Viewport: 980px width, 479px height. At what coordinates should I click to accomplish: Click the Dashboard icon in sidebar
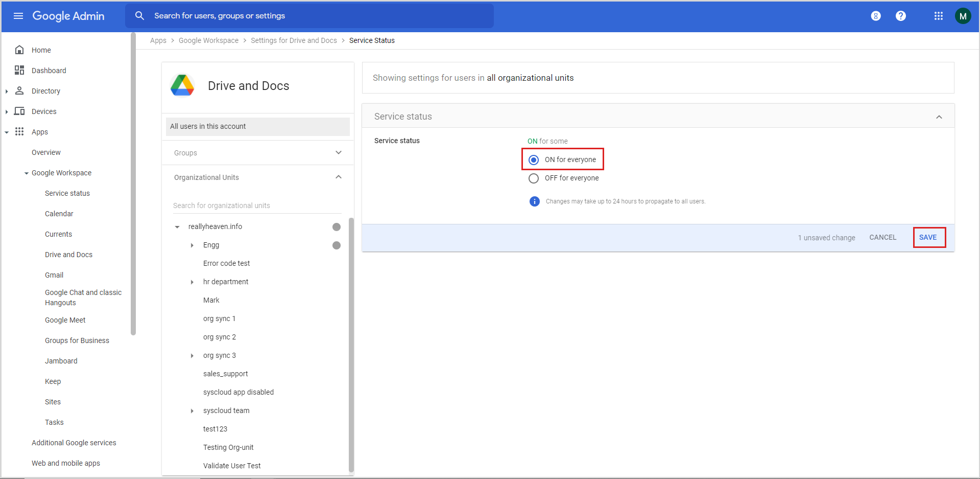(x=19, y=70)
